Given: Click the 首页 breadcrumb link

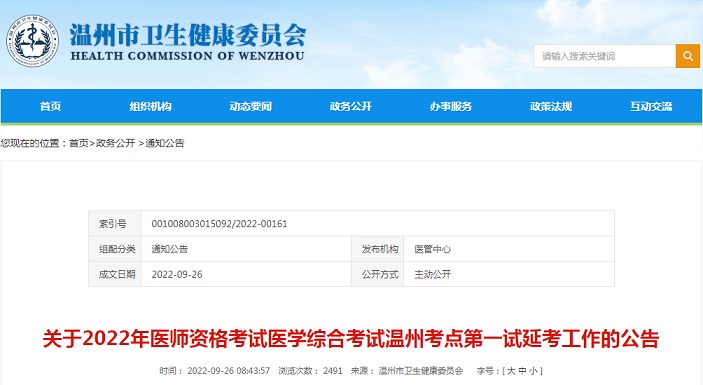Looking at the screenshot, I should tap(78, 143).
